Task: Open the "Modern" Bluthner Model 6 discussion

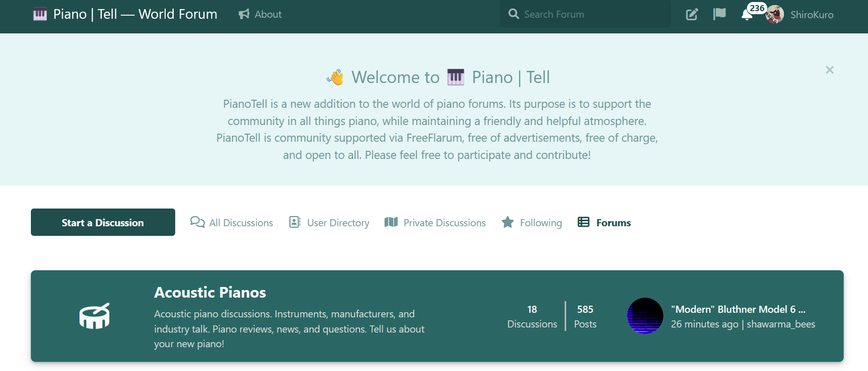Action: coord(738,309)
